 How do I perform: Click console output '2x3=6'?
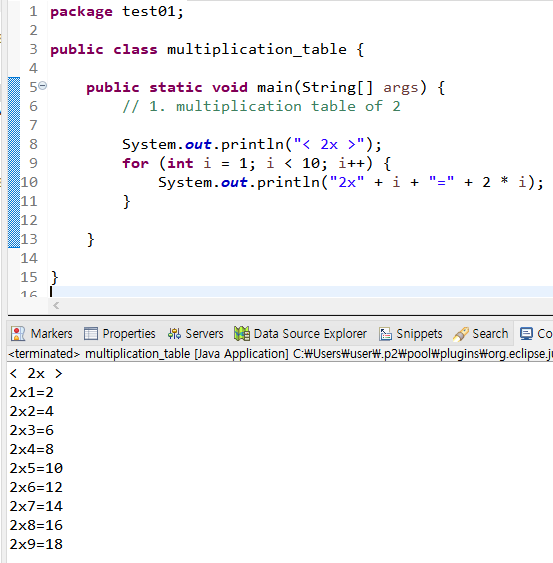tap(32, 430)
